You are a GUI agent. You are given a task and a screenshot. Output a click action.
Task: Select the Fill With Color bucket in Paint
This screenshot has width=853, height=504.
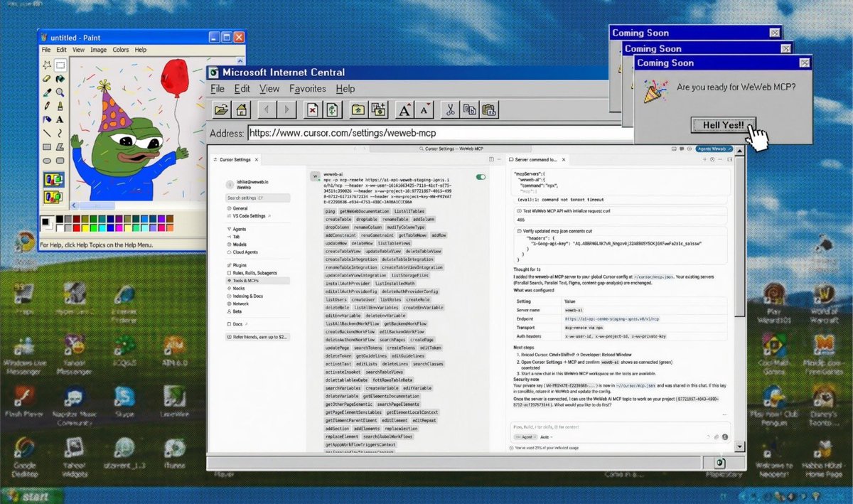(60, 79)
